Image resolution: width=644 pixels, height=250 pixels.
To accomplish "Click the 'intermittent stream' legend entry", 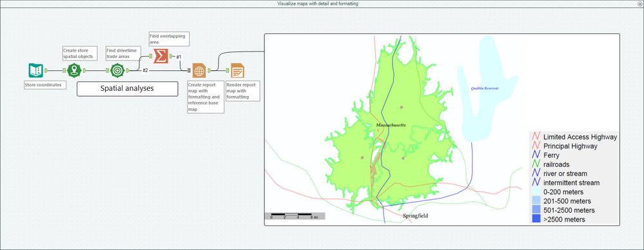I will [x=566, y=183].
